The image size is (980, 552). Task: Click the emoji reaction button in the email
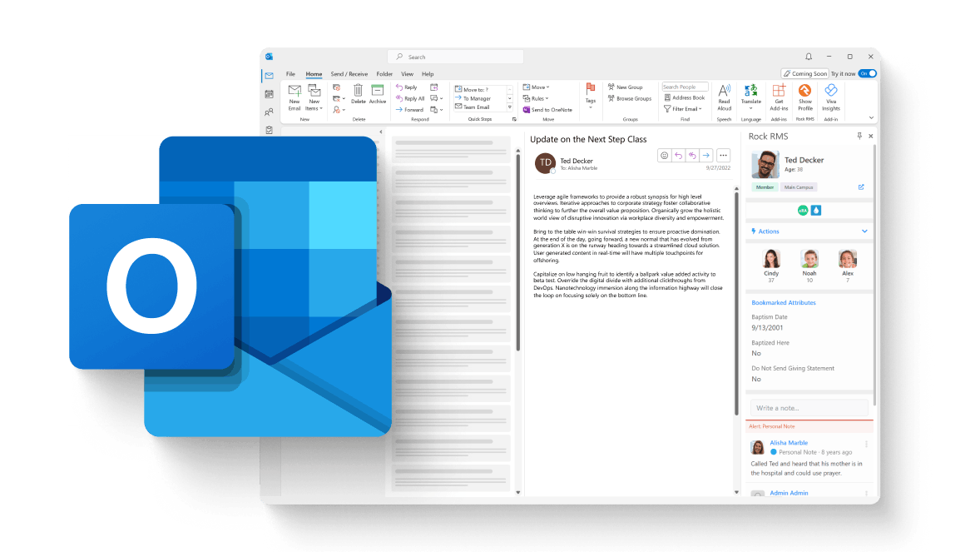click(x=665, y=155)
